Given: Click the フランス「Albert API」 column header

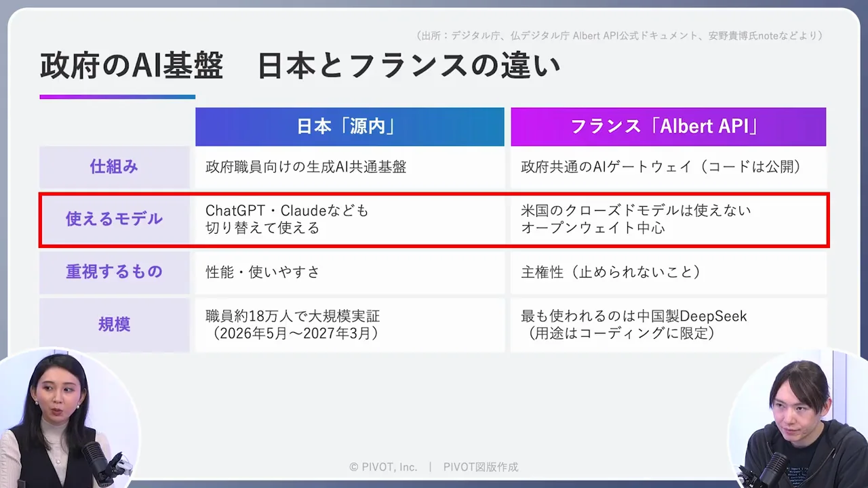Looking at the screenshot, I should (x=668, y=127).
